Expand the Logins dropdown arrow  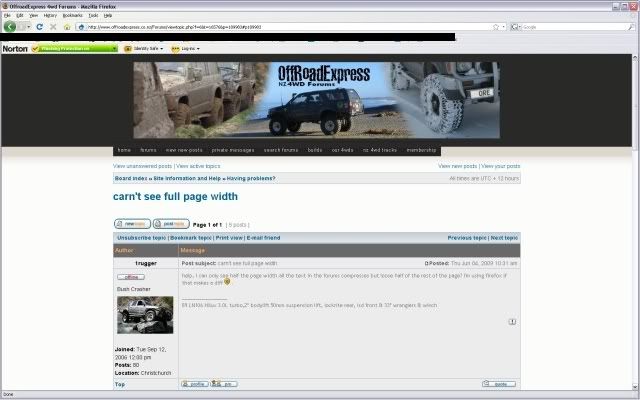(x=198, y=49)
